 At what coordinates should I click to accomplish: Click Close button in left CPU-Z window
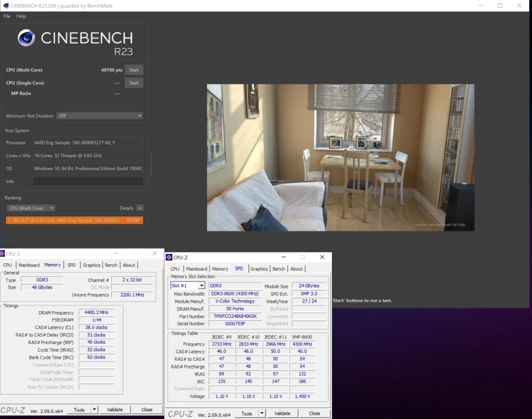click(x=147, y=410)
